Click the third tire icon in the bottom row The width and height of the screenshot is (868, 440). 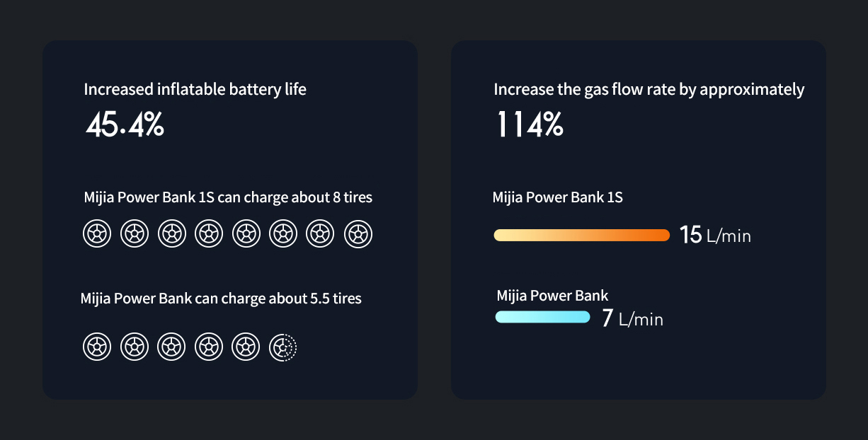coord(171,347)
